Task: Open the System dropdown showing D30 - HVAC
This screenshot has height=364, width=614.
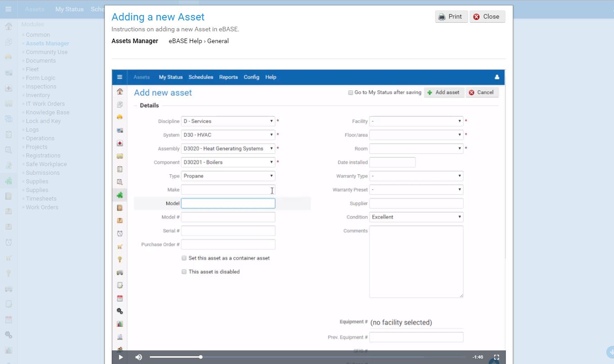Action: pyautogui.click(x=228, y=135)
